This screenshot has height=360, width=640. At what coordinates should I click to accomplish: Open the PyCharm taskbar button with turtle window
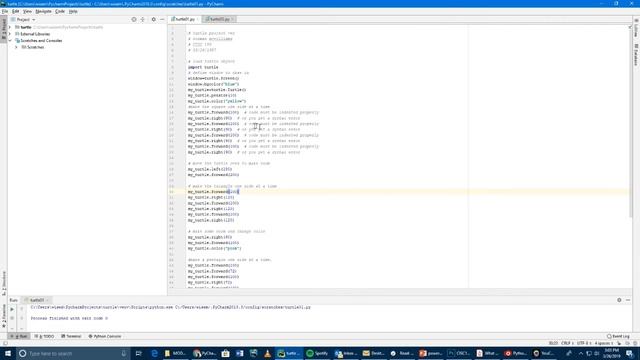[289, 353]
